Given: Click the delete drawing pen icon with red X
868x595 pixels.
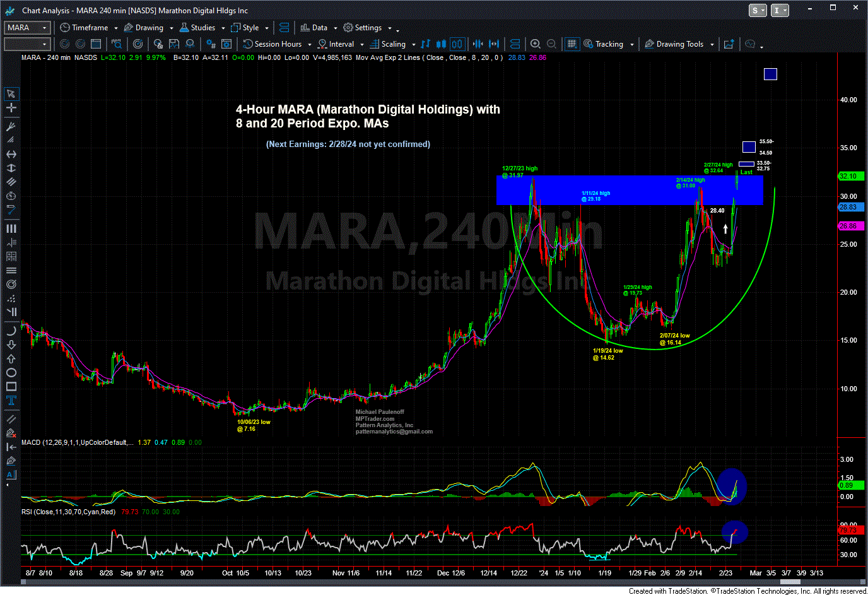Looking at the screenshot, I should click(x=11, y=433).
